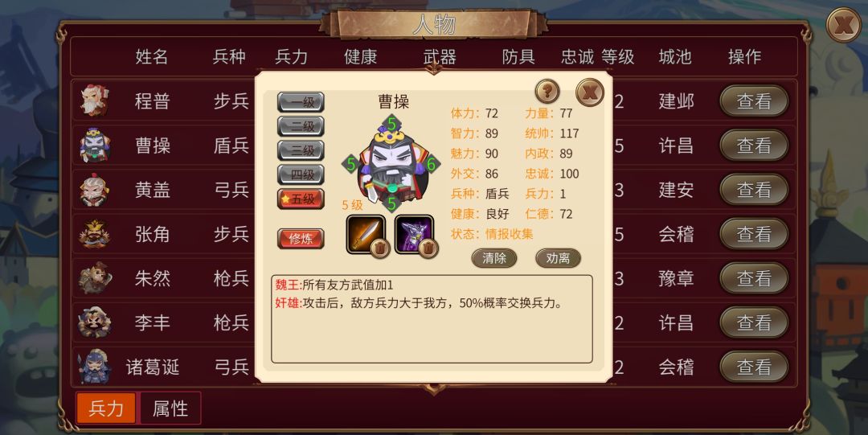Viewport: 868px width, 435px height.
Task: Select the sword weapon slot icon
Action: coord(366,235)
